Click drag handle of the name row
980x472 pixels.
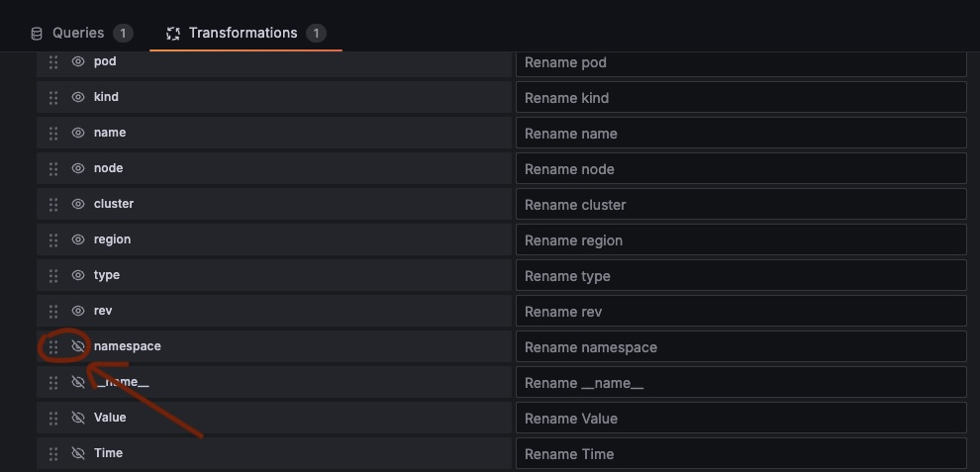point(53,133)
